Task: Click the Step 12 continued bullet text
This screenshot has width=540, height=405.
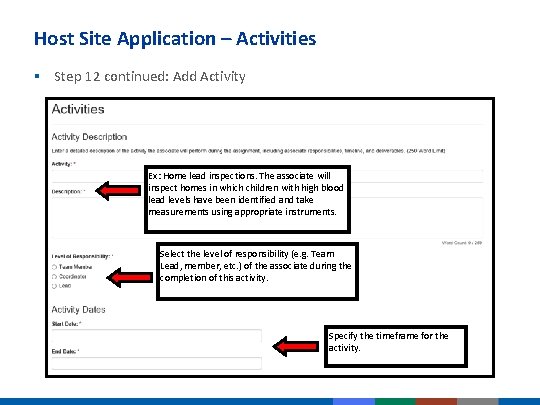Action: [150, 76]
